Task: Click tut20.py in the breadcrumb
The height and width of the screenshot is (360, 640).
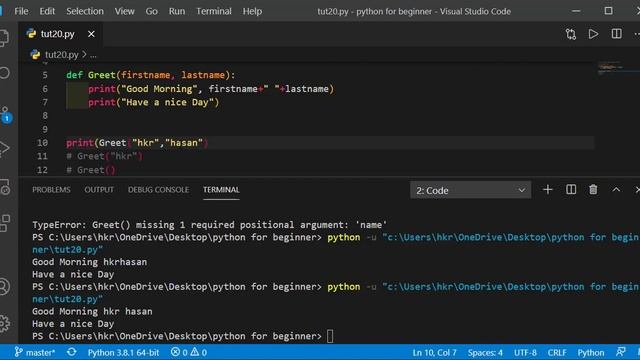Action: [62, 55]
